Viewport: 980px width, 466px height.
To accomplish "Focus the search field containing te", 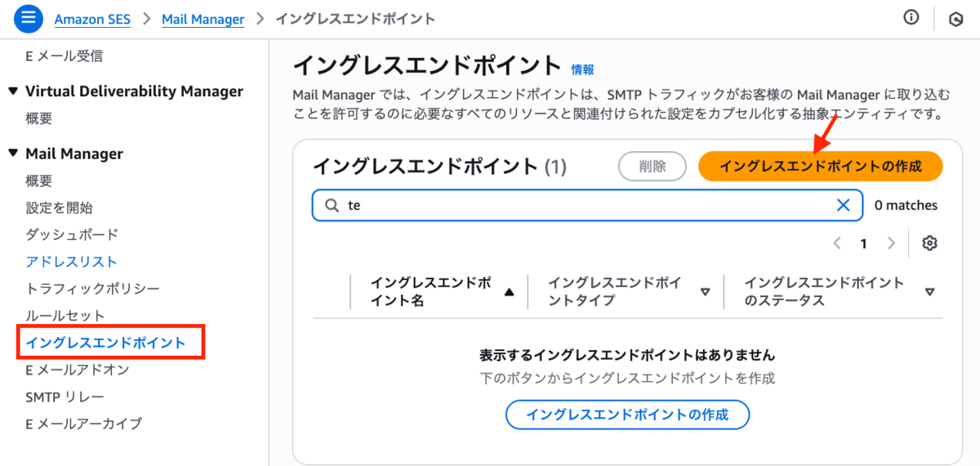I will (x=572, y=206).
